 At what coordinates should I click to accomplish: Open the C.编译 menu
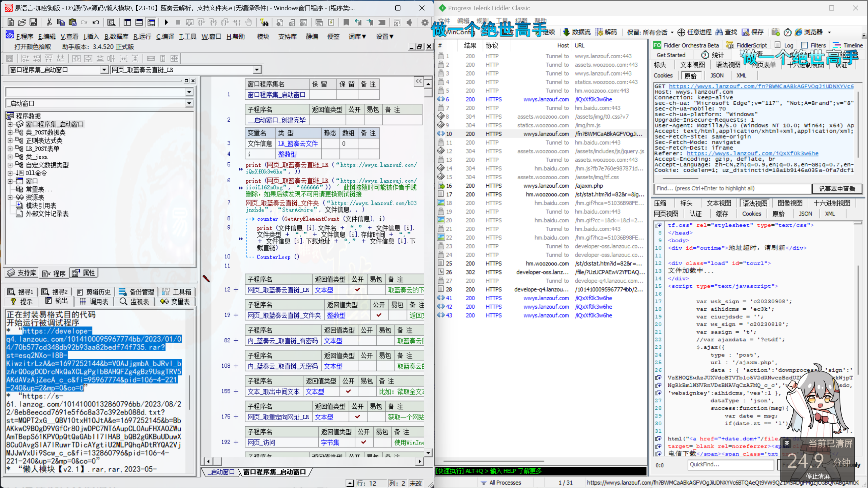coord(165,37)
